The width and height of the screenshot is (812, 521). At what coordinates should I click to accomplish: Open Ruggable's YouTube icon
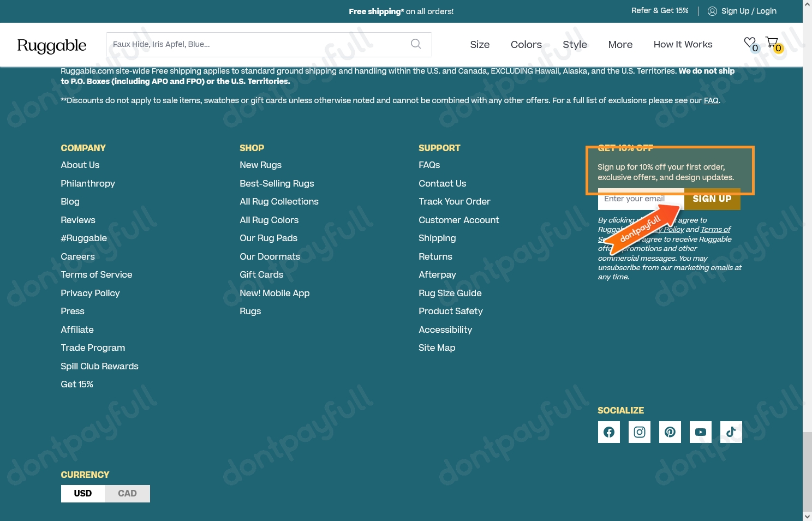click(701, 432)
